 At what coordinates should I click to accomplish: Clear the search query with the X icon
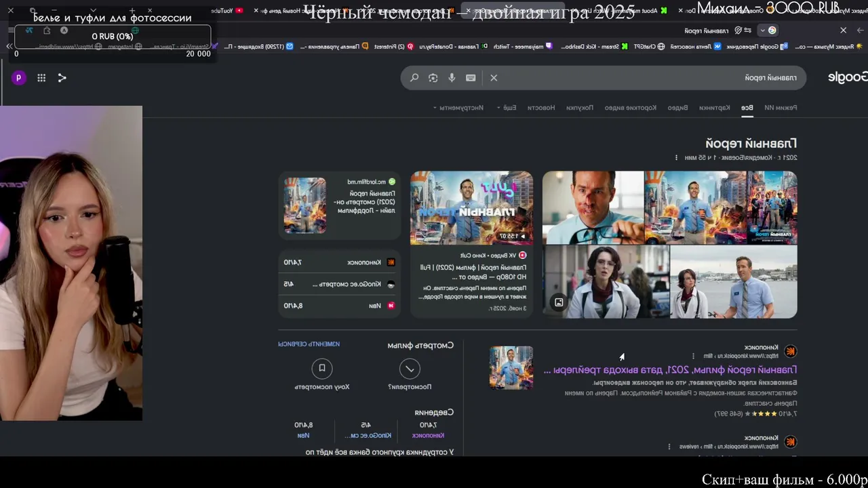click(x=494, y=78)
